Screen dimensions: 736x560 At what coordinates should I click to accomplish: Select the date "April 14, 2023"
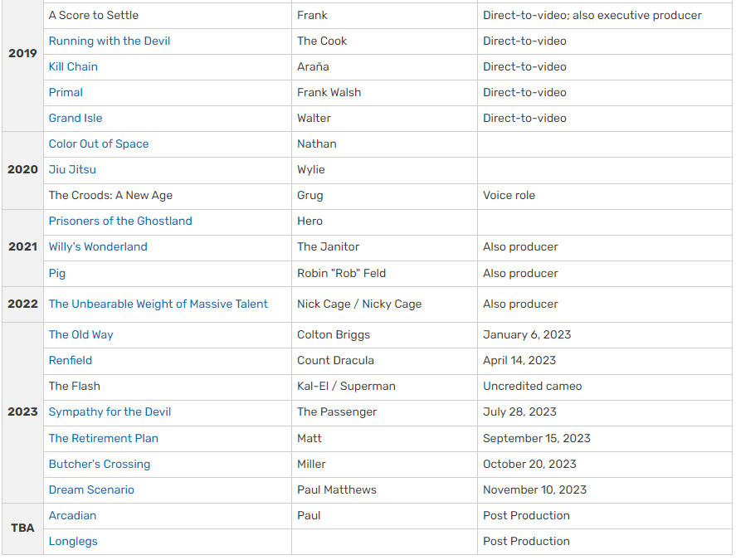point(519,361)
